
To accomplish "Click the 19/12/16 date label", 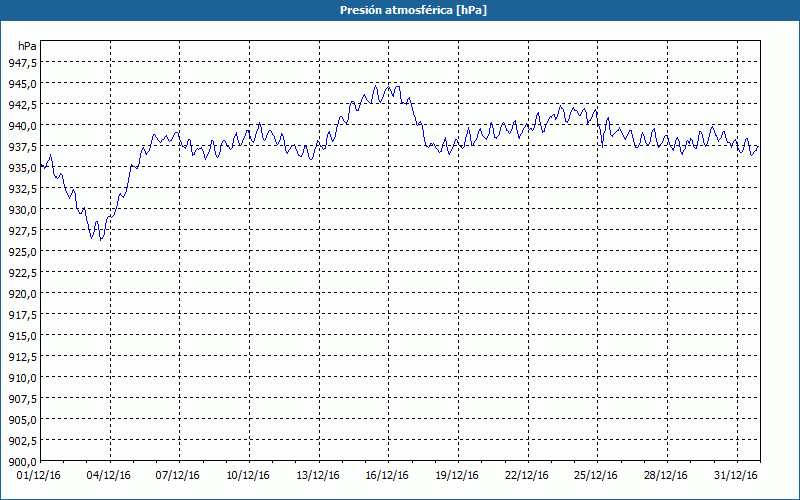I will click(x=457, y=476).
